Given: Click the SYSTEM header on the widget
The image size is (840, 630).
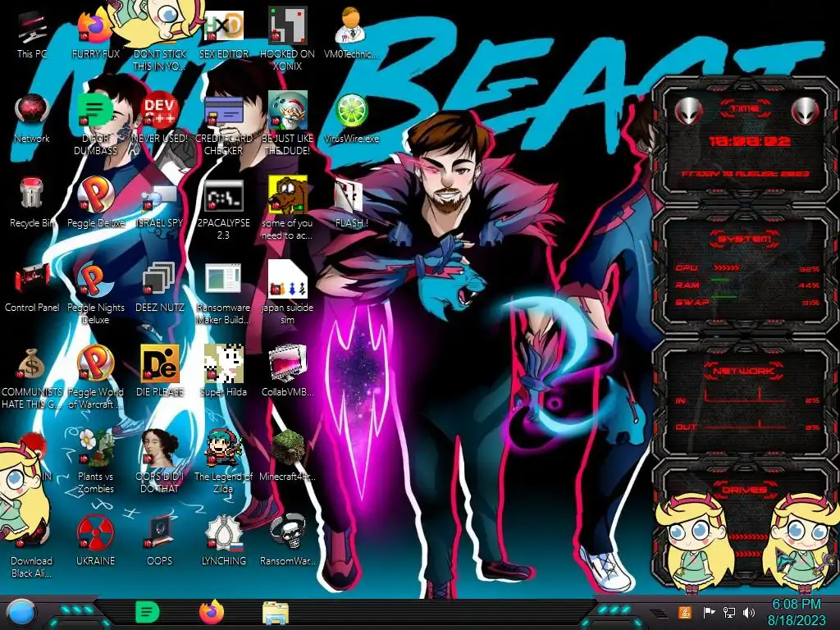Looking at the screenshot, I should (x=745, y=239).
